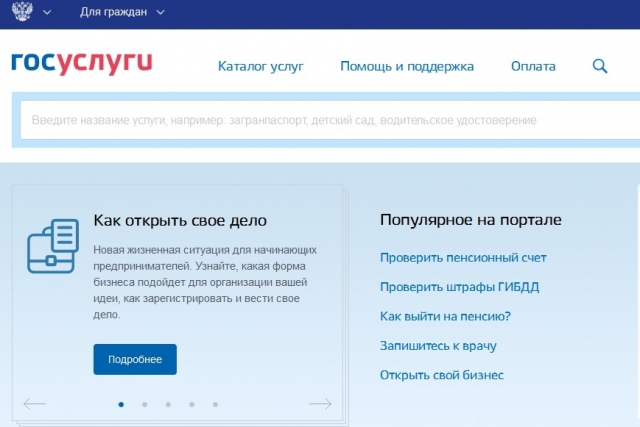The width and height of the screenshot is (640, 427).
Task: Expand the chevron beside the coat of arms
Action: (x=47, y=13)
